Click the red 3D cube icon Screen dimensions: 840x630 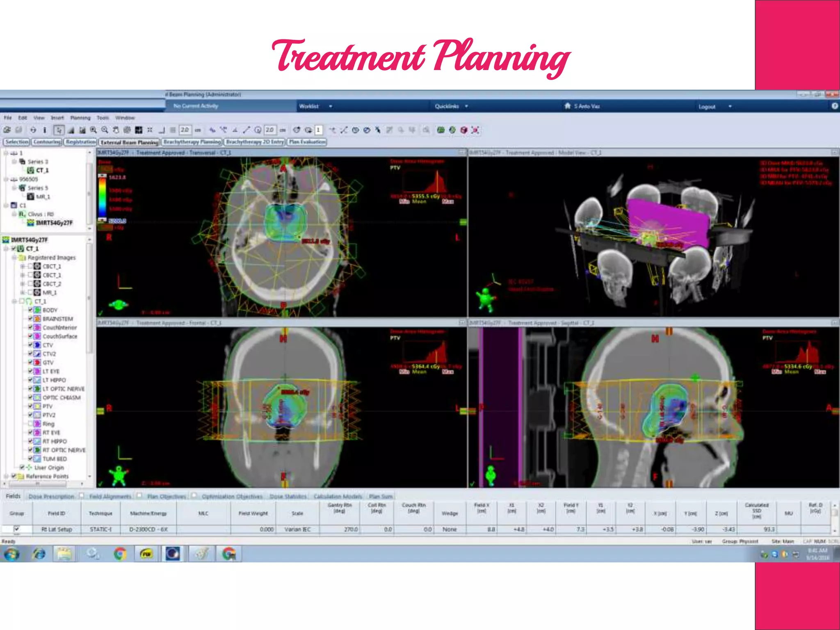point(464,130)
